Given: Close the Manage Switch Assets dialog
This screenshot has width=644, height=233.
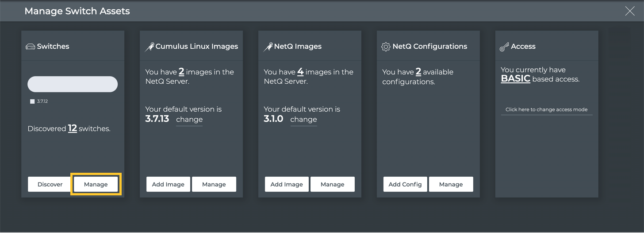Looking at the screenshot, I should click(x=629, y=11).
